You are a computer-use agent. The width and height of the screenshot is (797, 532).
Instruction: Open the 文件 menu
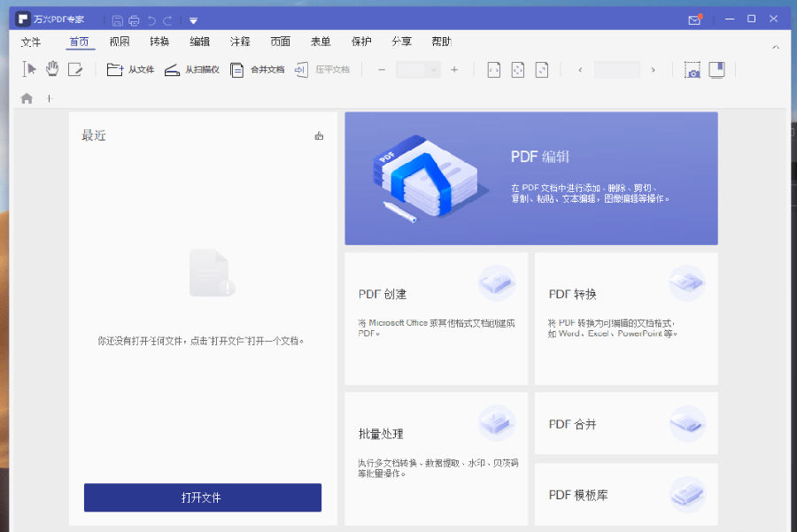[x=31, y=42]
